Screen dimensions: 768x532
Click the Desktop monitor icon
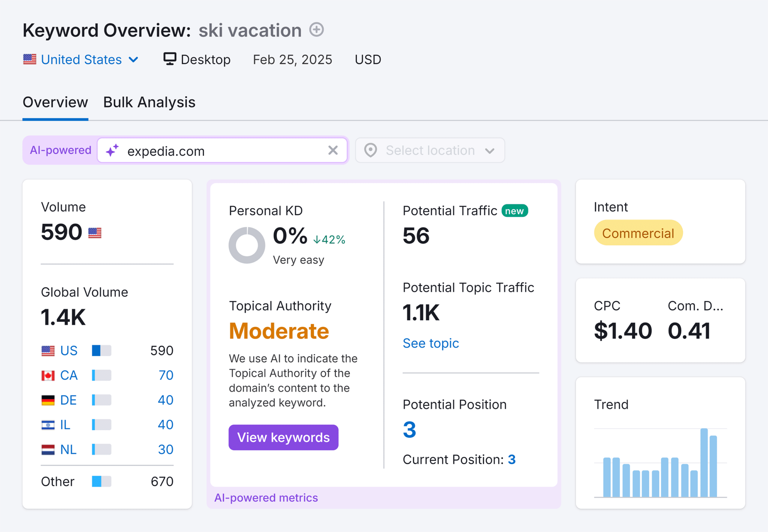pos(169,59)
